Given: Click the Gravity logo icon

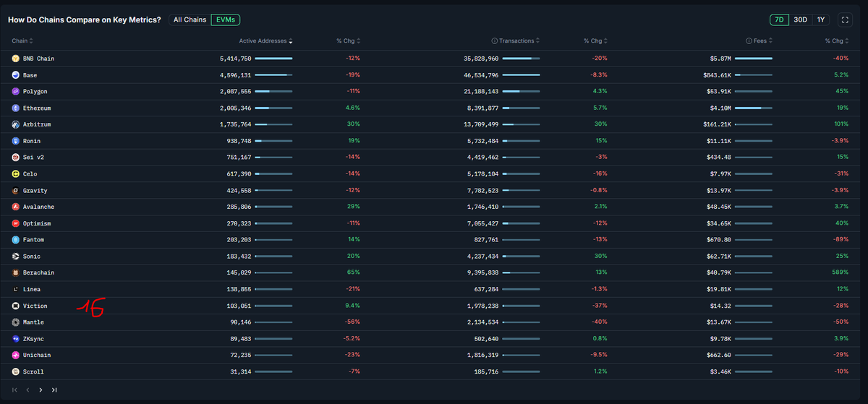Looking at the screenshot, I should pos(15,191).
